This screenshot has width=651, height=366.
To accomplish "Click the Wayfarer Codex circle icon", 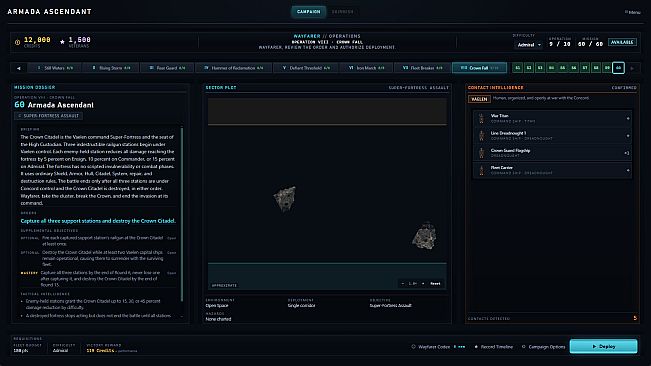I will (x=414, y=346).
